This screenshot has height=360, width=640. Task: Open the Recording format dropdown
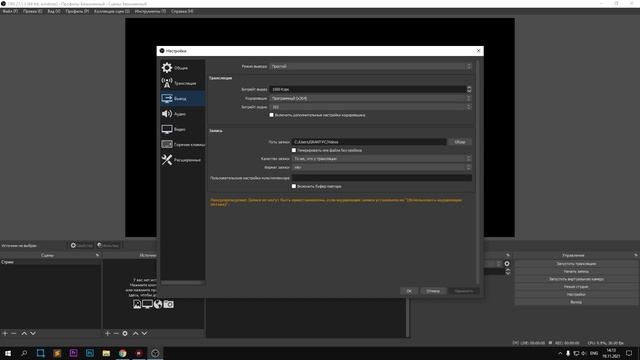[x=382, y=167]
